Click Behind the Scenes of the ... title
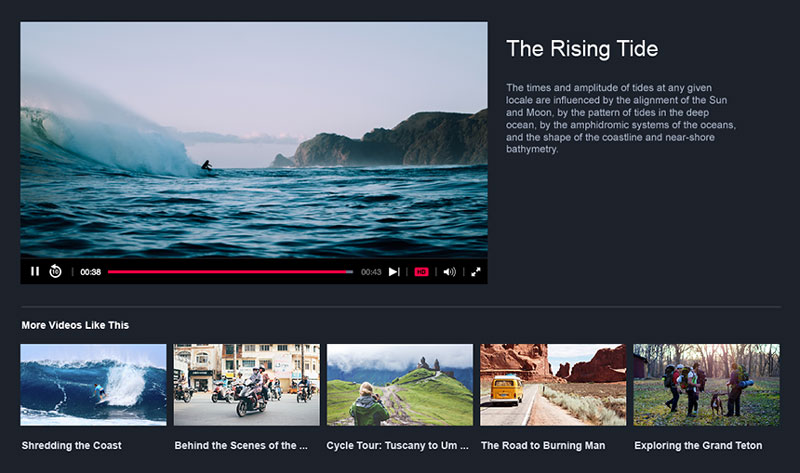The height and width of the screenshot is (473, 800). [x=241, y=445]
